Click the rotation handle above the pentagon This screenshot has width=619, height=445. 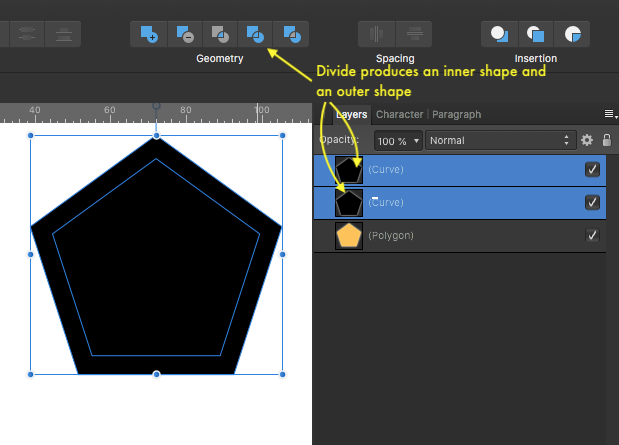156,106
